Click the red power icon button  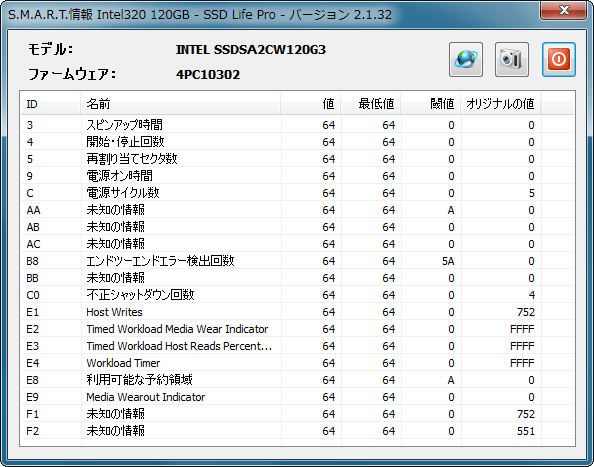[x=559, y=59]
